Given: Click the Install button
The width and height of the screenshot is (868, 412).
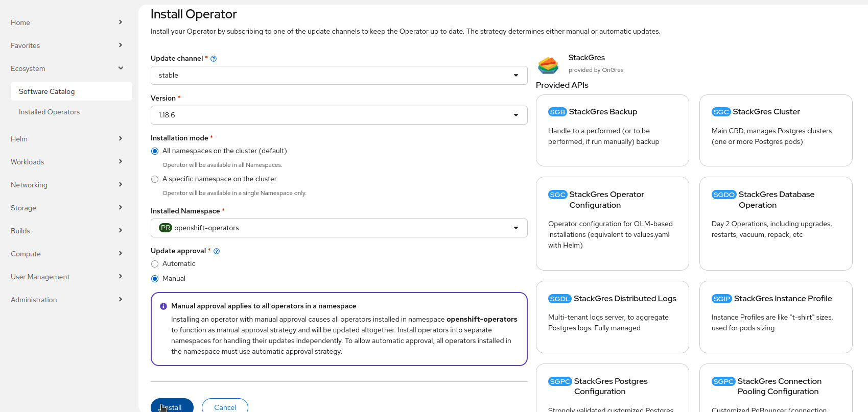Looking at the screenshot, I should coord(172,406).
